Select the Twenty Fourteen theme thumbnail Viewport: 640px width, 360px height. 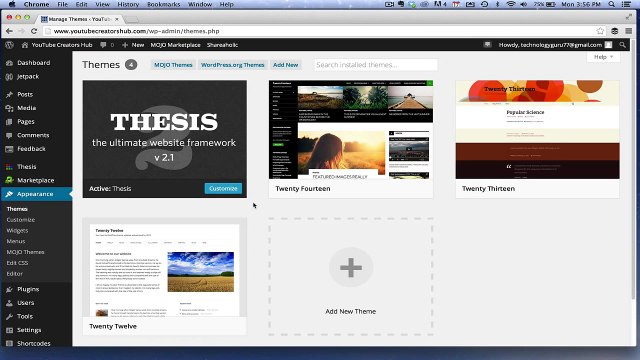tap(351, 129)
